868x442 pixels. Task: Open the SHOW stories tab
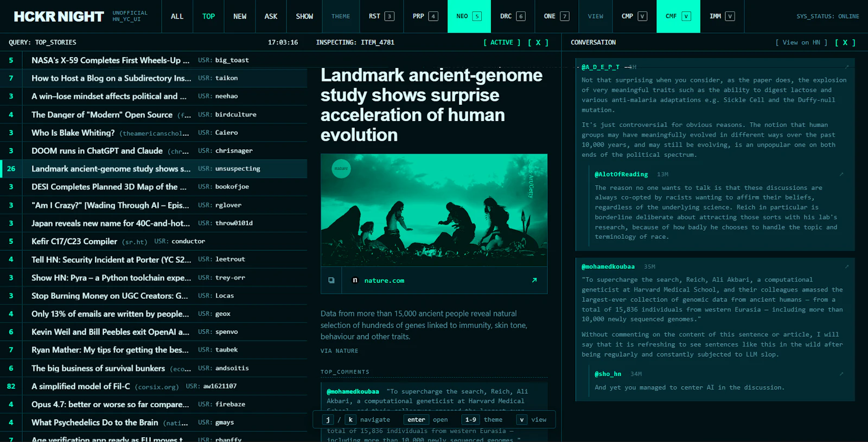[304, 16]
